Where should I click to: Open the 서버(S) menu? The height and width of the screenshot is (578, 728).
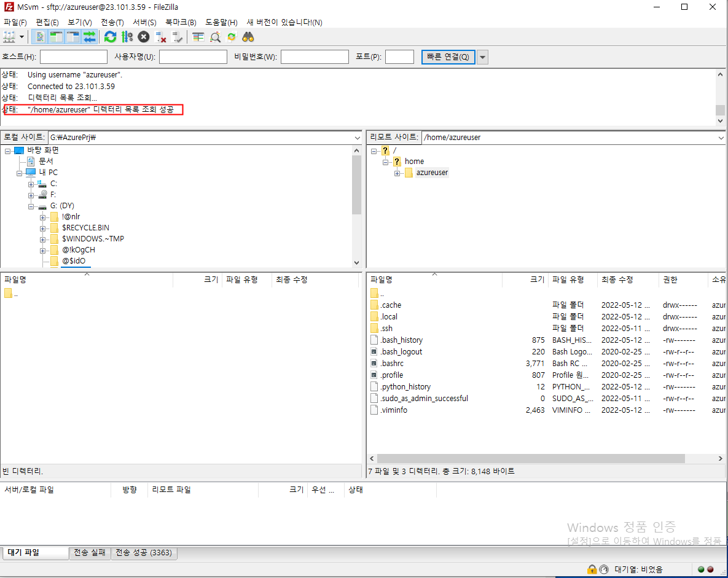tap(145, 22)
